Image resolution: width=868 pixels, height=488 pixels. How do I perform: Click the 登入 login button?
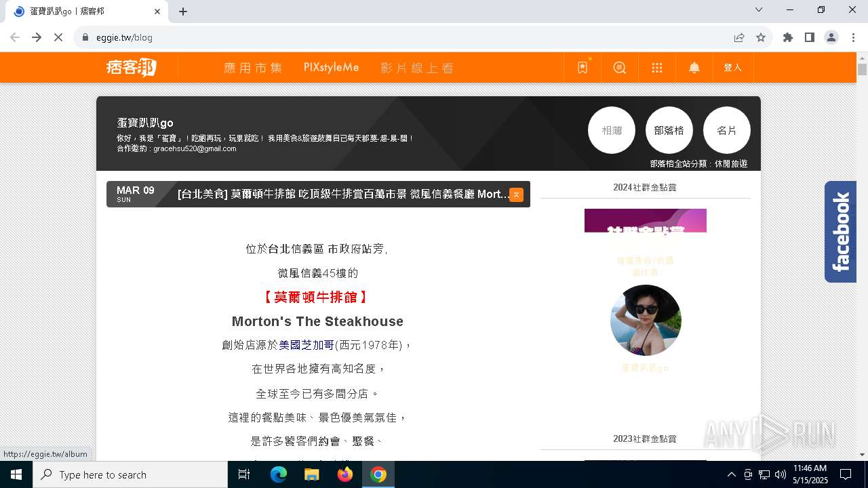pos(733,68)
